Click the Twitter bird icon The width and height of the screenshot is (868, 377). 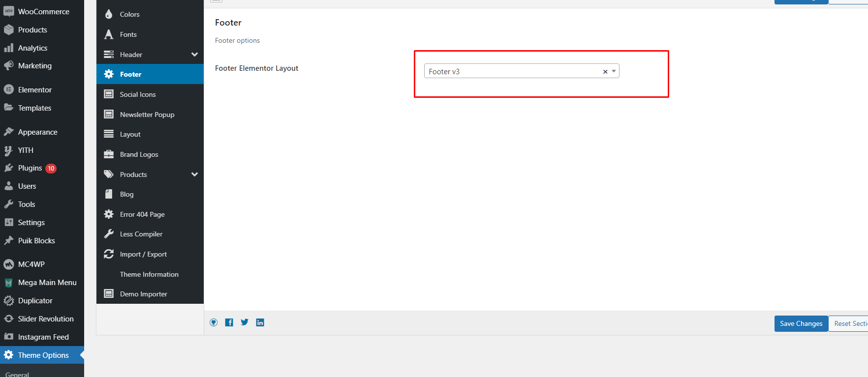pyautogui.click(x=245, y=322)
